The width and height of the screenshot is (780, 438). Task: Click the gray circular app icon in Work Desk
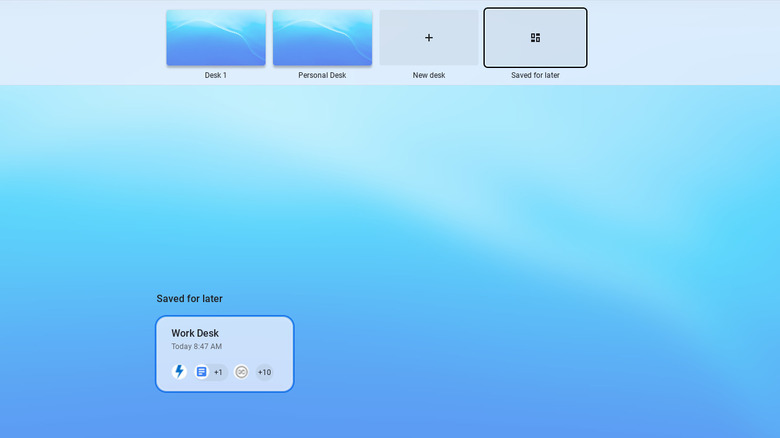(x=241, y=372)
